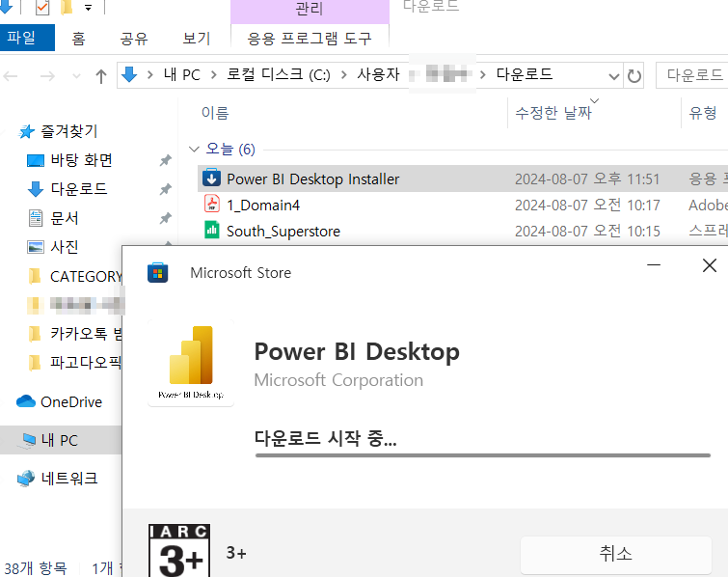Open the 파고다오픽 folder in navigation pane
The image size is (728, 577).
86,362
